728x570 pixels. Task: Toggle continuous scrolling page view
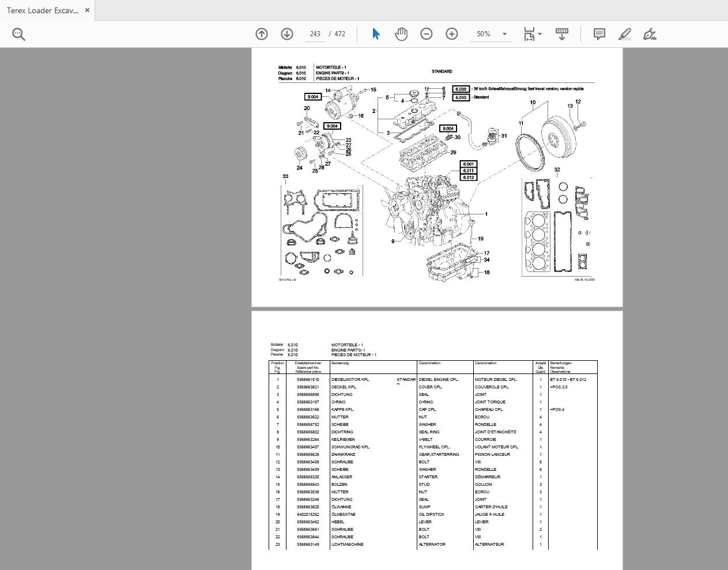[561, 34]
